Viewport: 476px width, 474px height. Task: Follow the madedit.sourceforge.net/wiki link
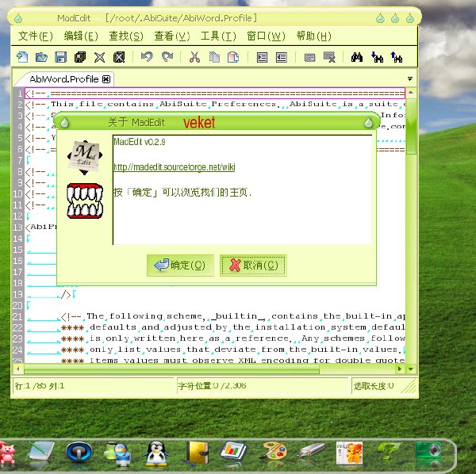175,167
